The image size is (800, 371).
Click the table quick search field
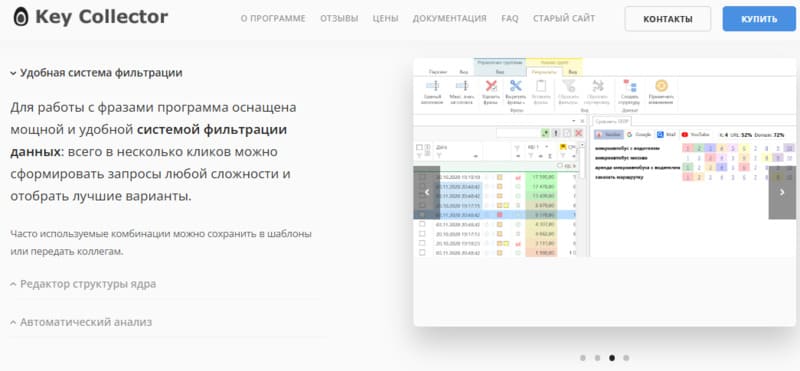[x=518, y=133]
